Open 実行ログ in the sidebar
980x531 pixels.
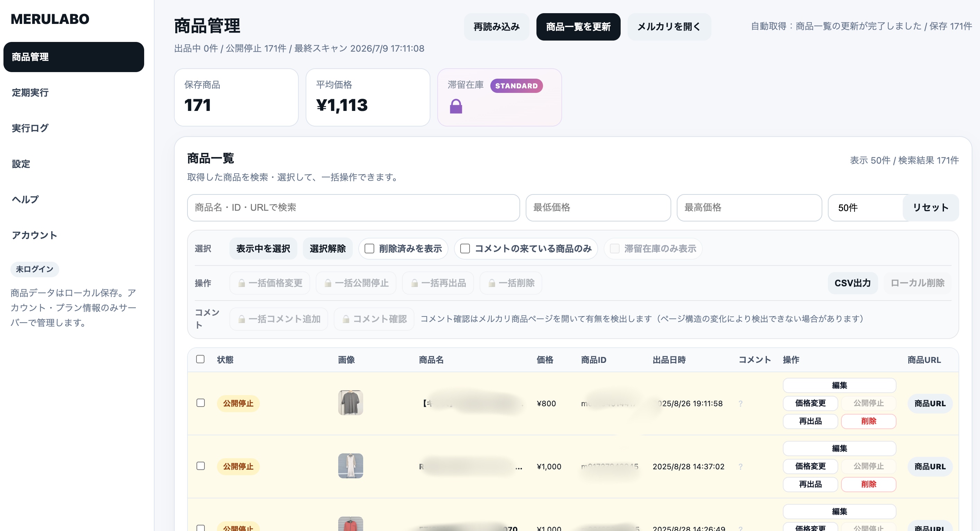tap(30, 128)
